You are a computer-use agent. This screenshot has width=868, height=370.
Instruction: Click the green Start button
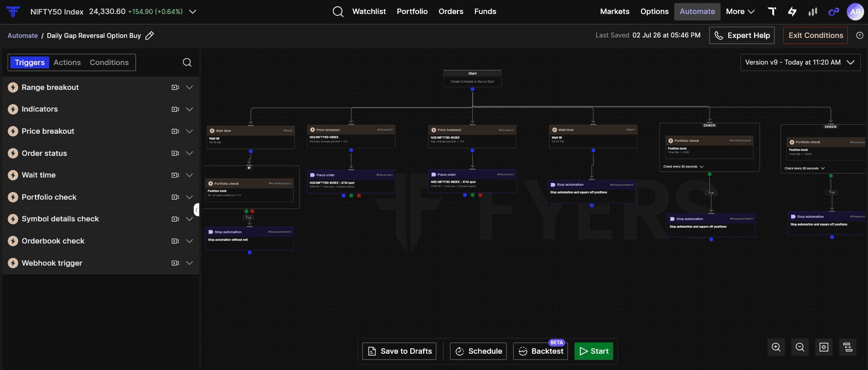pos(594,351)
